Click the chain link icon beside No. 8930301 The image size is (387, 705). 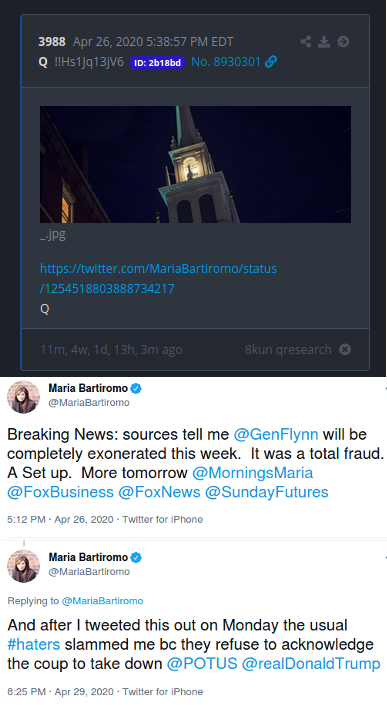pyautogui.click(x=271, y=62)
